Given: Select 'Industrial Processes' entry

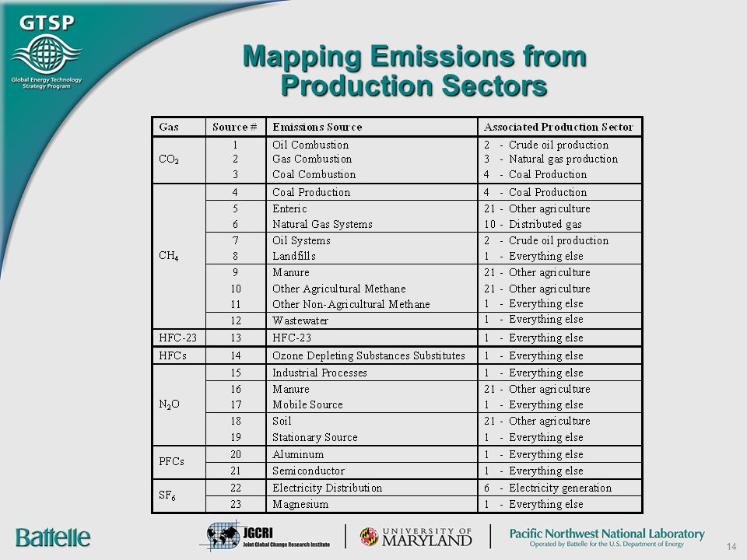Looking at the screenshot, I should coord(320,373).
